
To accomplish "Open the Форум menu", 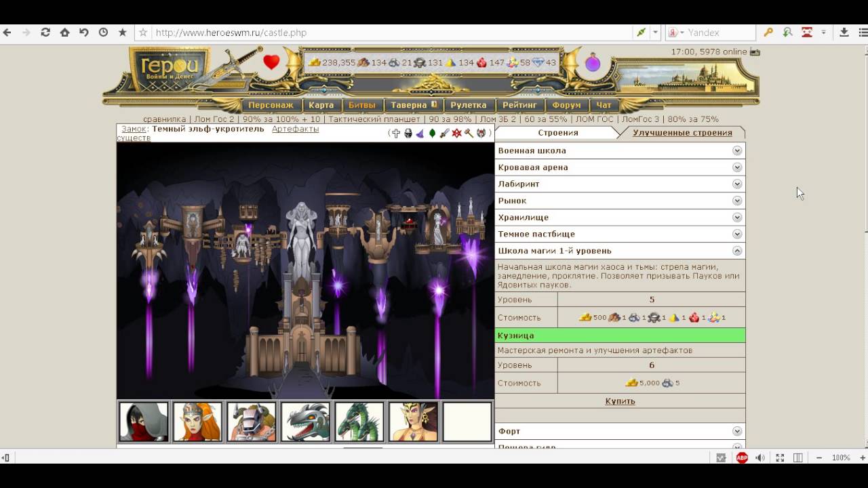I will 566,105.
